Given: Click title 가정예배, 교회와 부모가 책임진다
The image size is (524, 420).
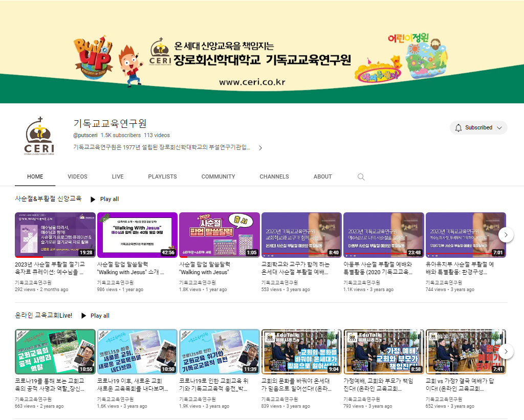Looking at the screenshot, I should (378, 385).
